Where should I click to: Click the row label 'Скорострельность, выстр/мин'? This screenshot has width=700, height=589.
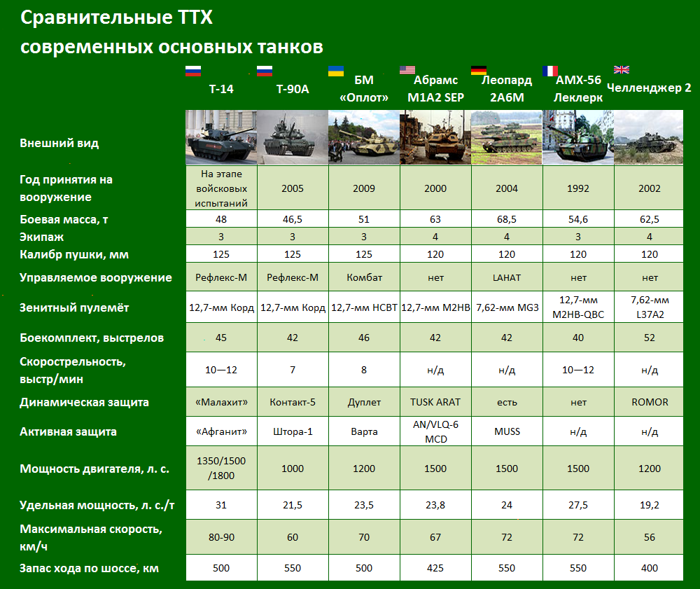(x=73, y=370)
